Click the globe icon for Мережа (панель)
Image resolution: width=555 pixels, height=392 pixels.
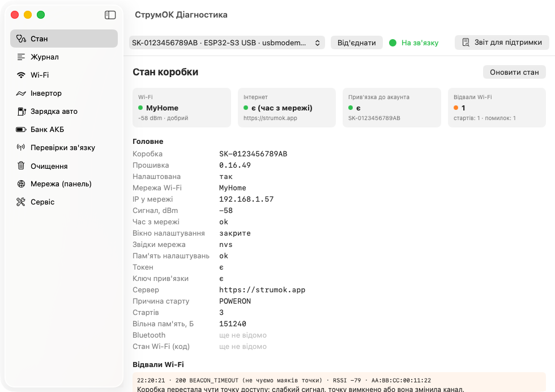pos(22,184)
